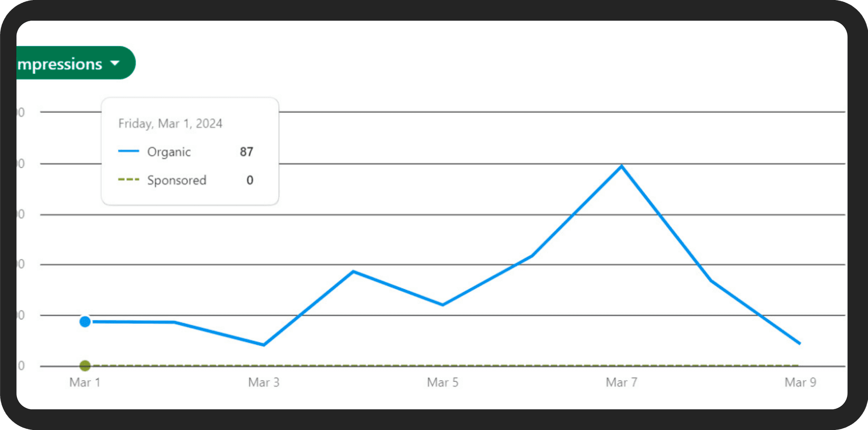Select the Organic label in the tooltip
The height and width of the screenshot is (430, 868).
(169, 152)
